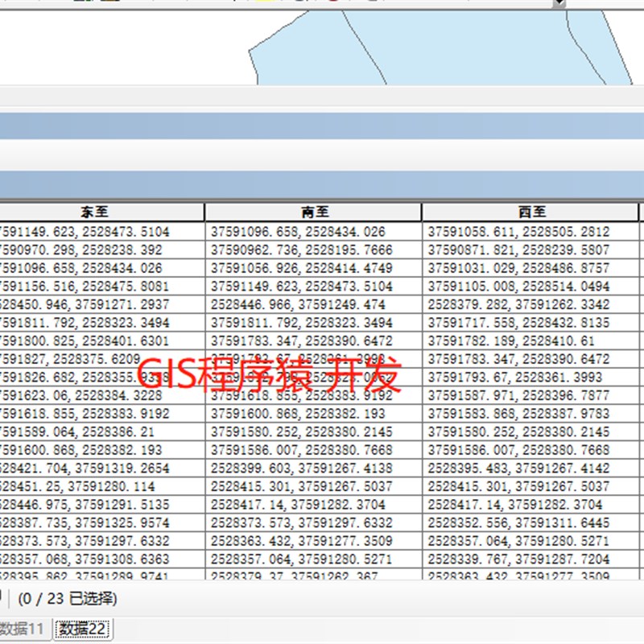Select 西至 cell 37591782.189, 2528410.61
644x644 pixels.
pyautogui.click(x=530, y=341)
